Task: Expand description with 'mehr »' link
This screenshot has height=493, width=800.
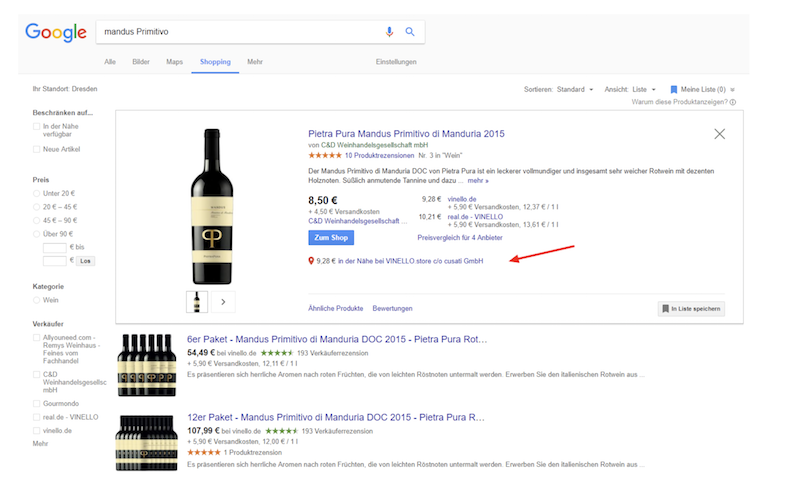Action: 478,181
